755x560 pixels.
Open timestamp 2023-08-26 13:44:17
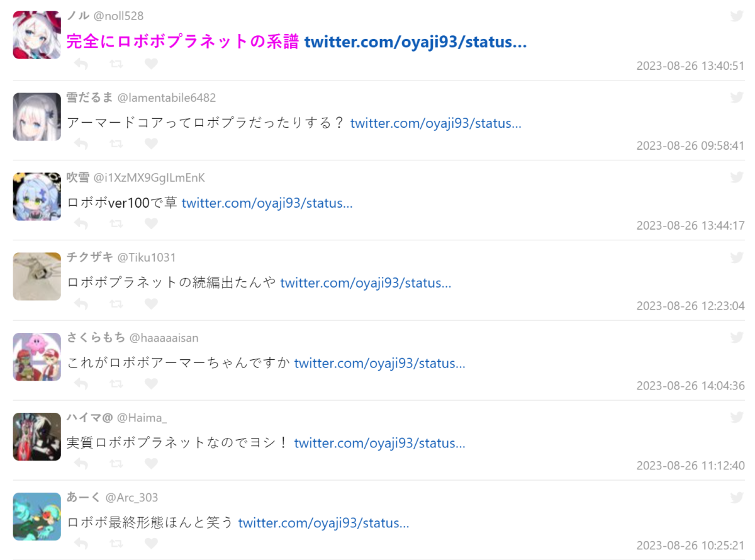(x=690, y=225)
